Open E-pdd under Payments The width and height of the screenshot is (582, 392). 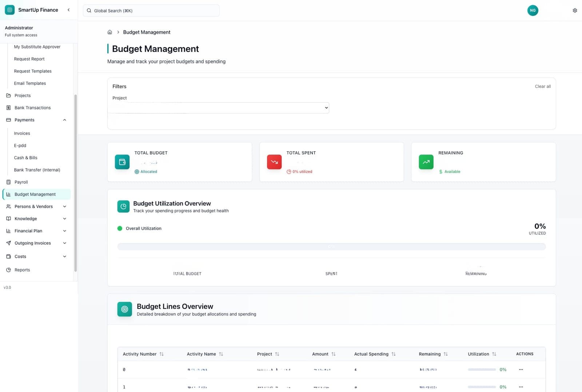point(20,145)
